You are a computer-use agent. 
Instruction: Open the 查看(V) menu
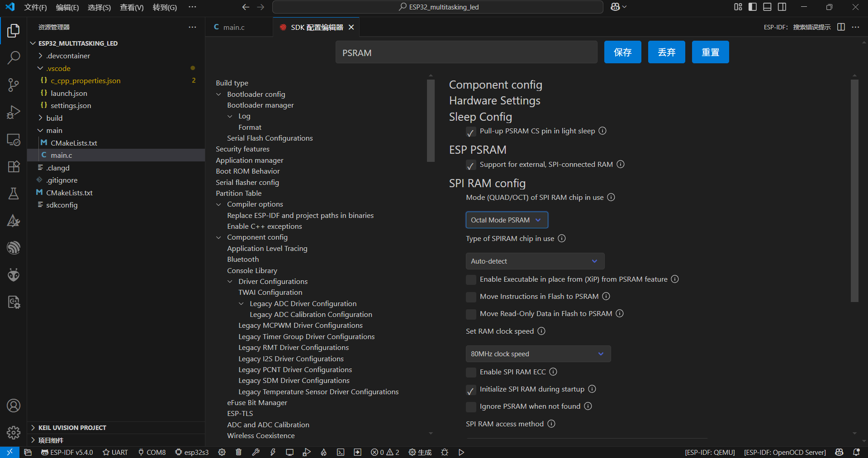point(132,7)
